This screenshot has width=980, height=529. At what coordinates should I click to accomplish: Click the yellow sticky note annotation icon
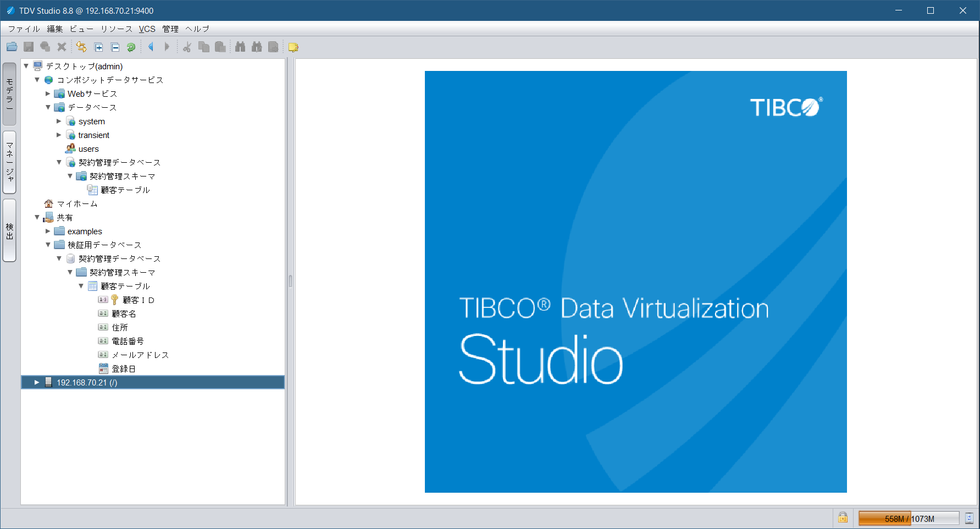pyautogui.click(x=294, y=47)
